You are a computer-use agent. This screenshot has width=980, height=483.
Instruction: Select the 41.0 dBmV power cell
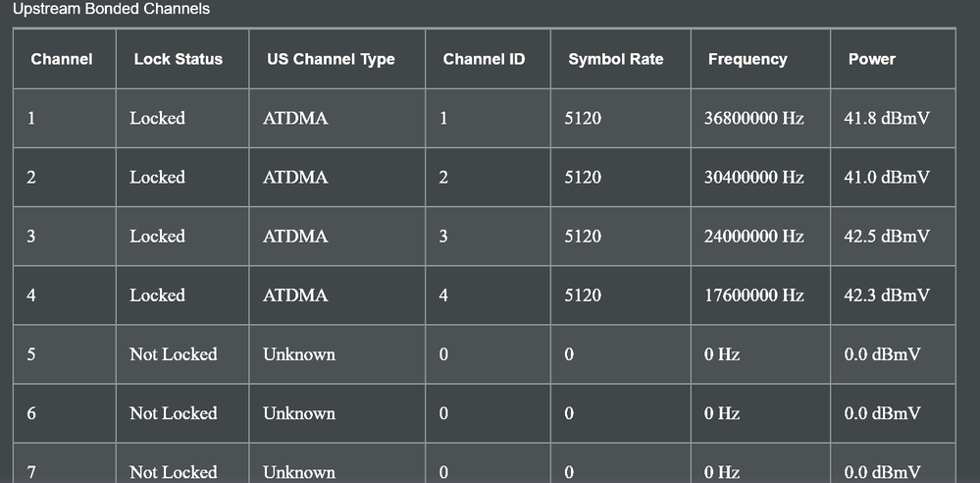pos(887,178)
